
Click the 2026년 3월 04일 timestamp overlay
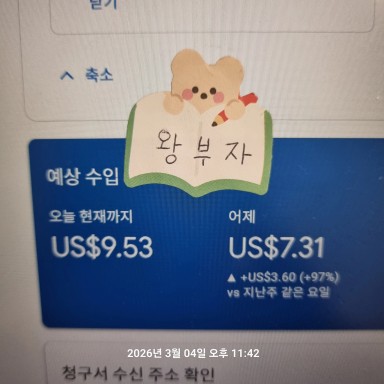pos(193,353)
